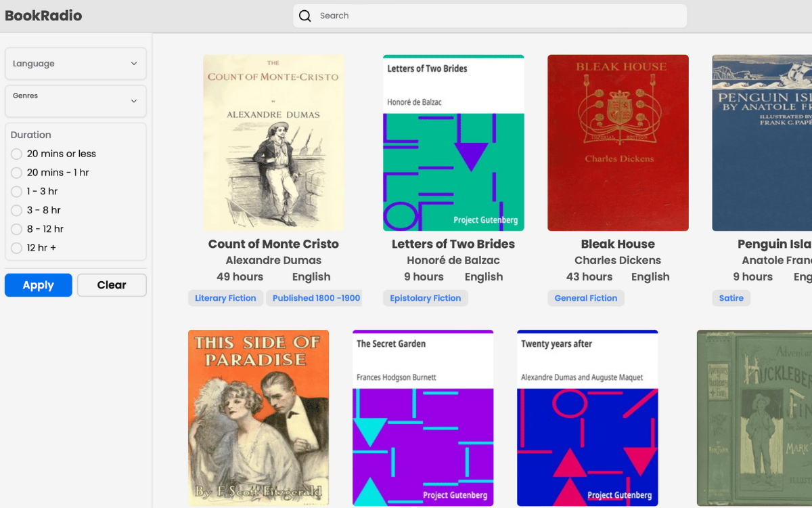Open the Count of Monte Cristo cover
The width and height of the screenshot is (812, 508).
coord(274,143)
